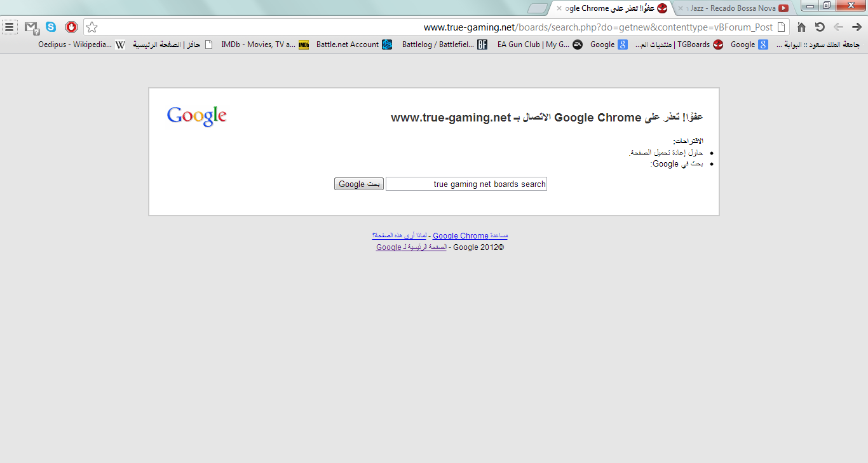Close the Google Chrome error tab
The height and width of the screenshot is (463, 868).
point(559,9)
